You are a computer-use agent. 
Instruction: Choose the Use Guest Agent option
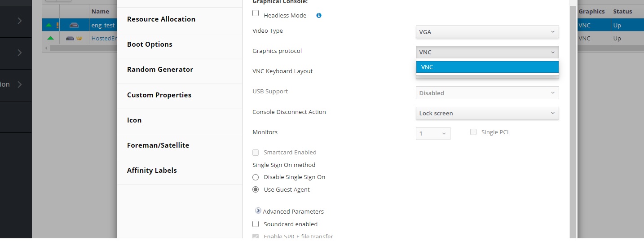click(256, 189)
